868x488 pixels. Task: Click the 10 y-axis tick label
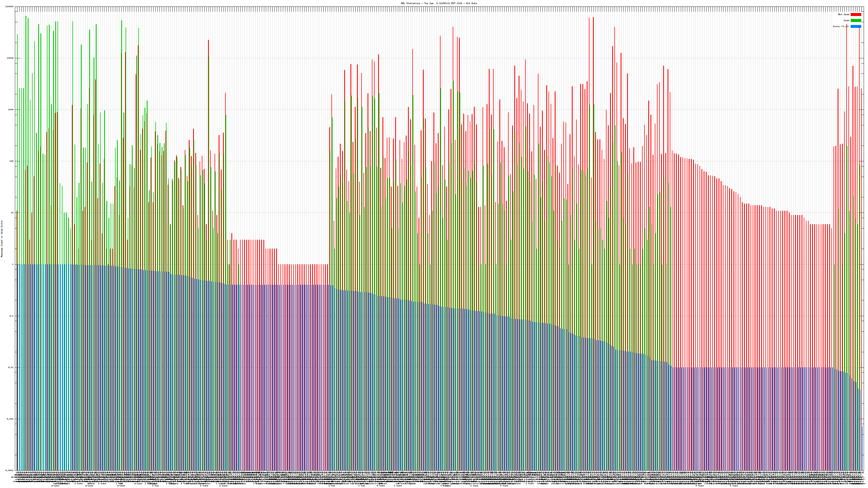tap(12, 213)
